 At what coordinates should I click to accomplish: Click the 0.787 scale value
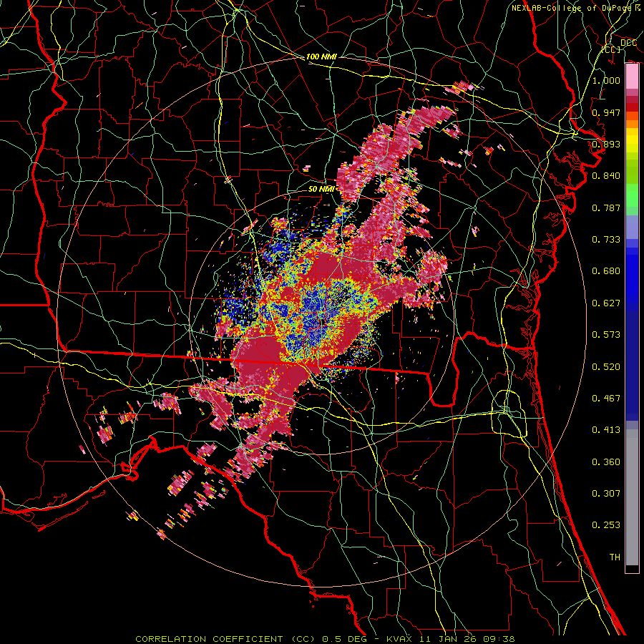point(606,208)
